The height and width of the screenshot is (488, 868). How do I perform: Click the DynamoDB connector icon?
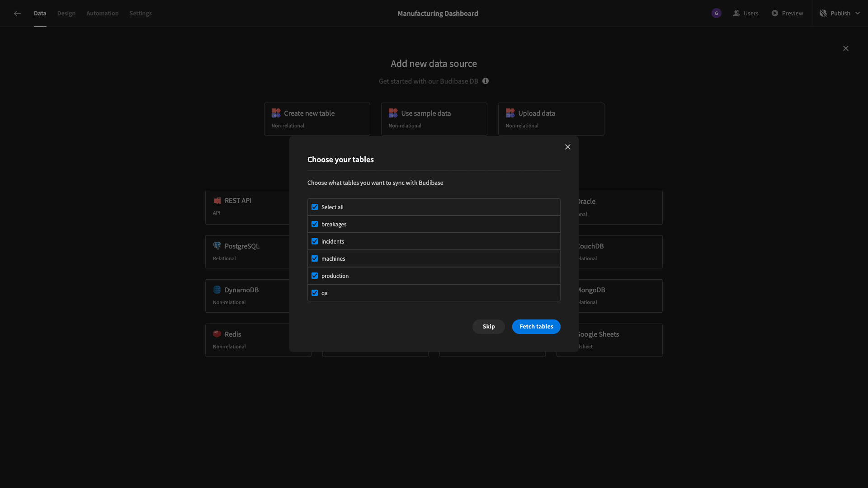(217, 290)
